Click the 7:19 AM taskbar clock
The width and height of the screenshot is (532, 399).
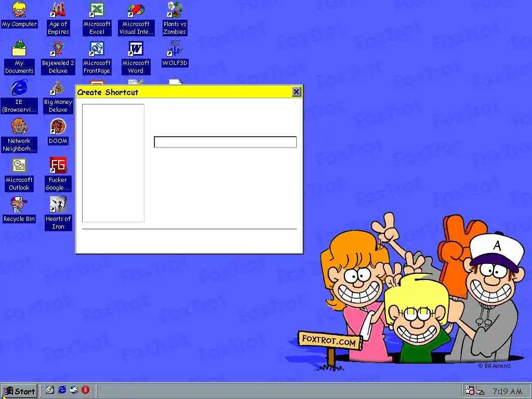click(x=507, y=391)
